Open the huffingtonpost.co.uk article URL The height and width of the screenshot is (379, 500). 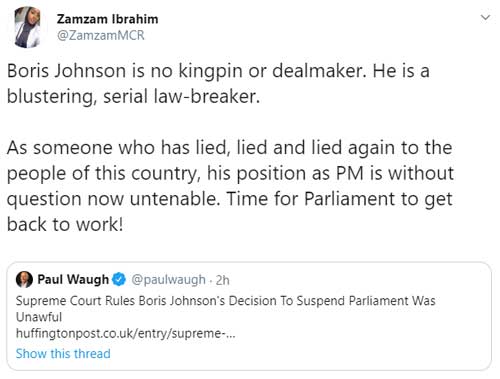click(126, 333)
